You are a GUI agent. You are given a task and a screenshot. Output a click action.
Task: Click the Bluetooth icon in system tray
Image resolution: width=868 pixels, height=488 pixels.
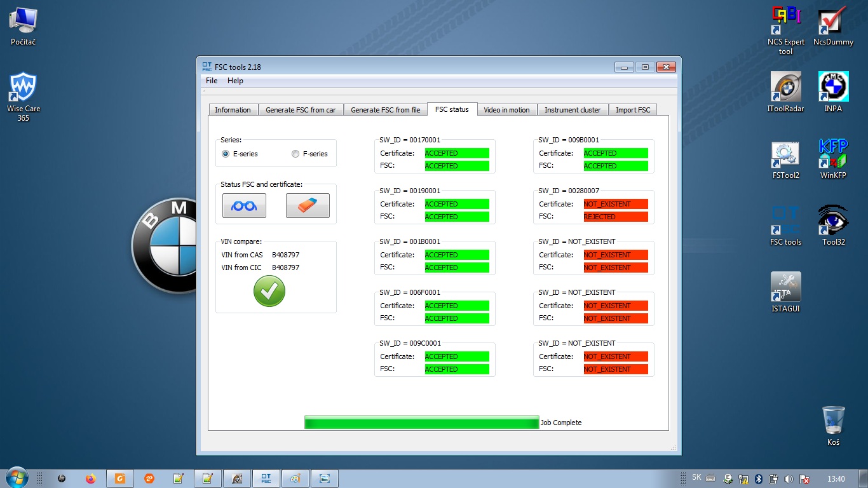[x=758, y=478]
